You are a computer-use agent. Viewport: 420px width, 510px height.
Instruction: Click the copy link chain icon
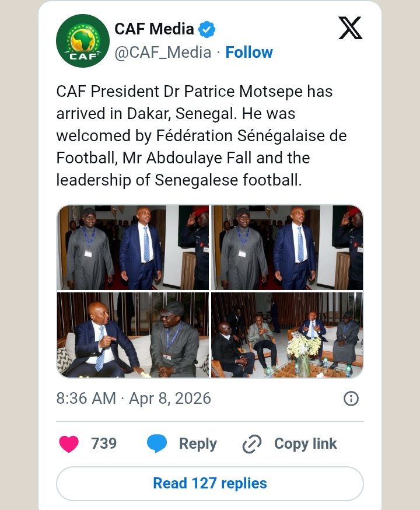click(x=252, y=444)
